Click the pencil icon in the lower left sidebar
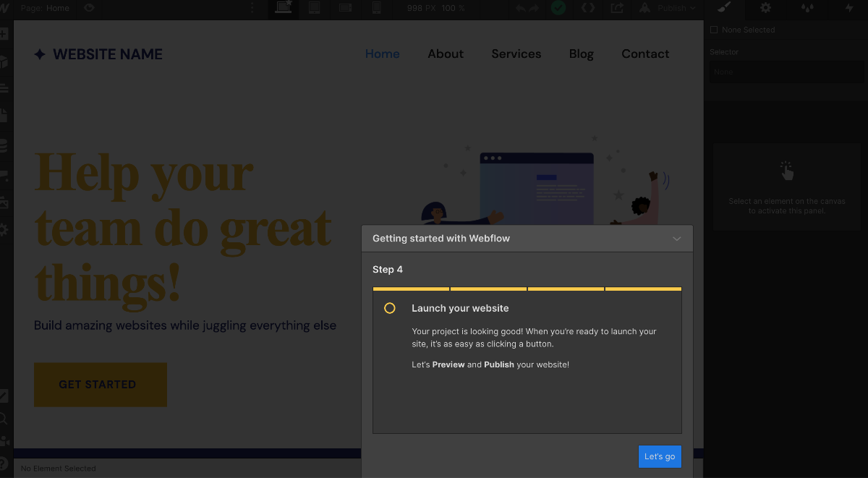Screen dimensions: 868x478 4,396
